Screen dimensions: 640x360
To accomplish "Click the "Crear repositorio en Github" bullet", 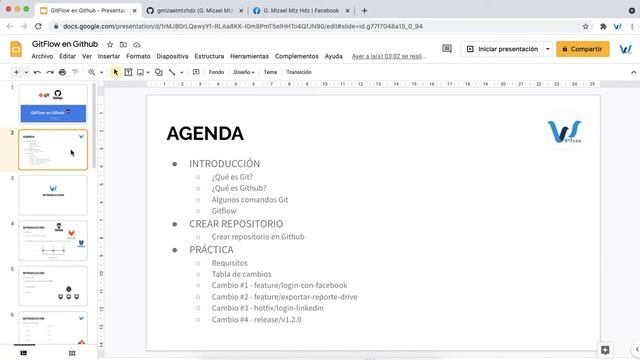I will tap(258, 237).
